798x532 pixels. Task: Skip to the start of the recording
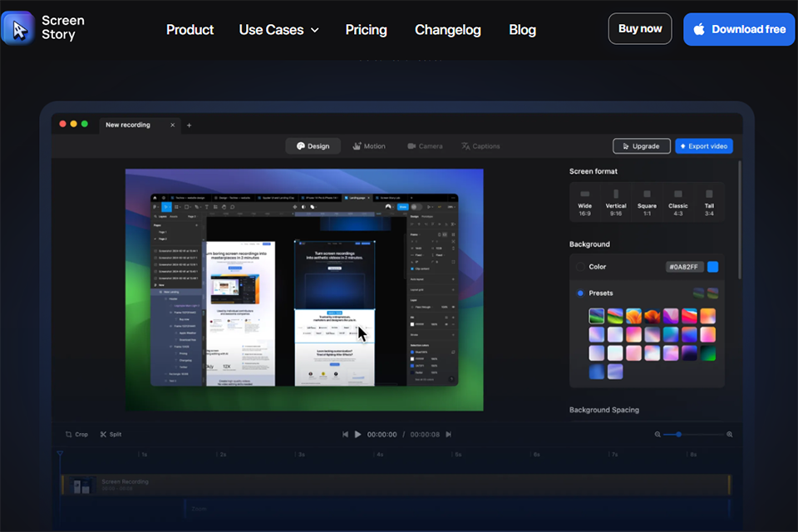(345, 434)
